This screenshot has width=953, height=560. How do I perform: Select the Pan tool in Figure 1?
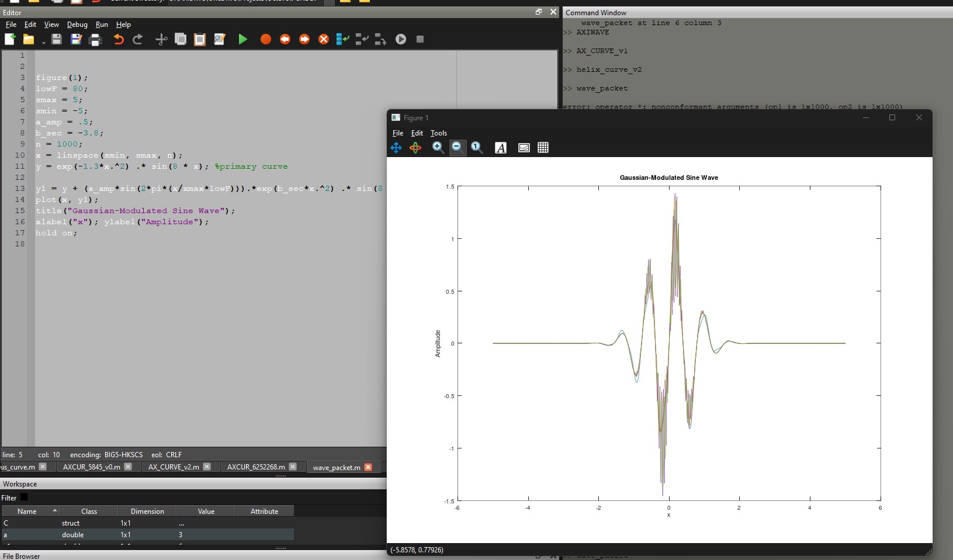tap(396, 148)
